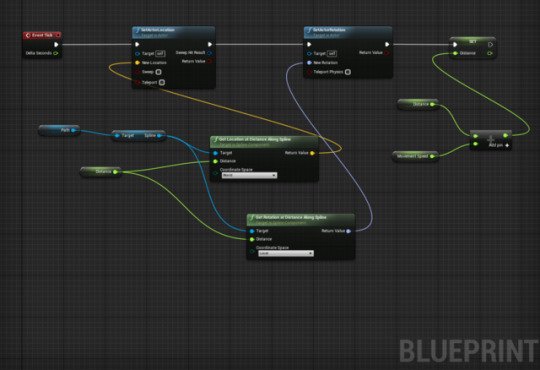Click Add pin on the addition node

499,145
